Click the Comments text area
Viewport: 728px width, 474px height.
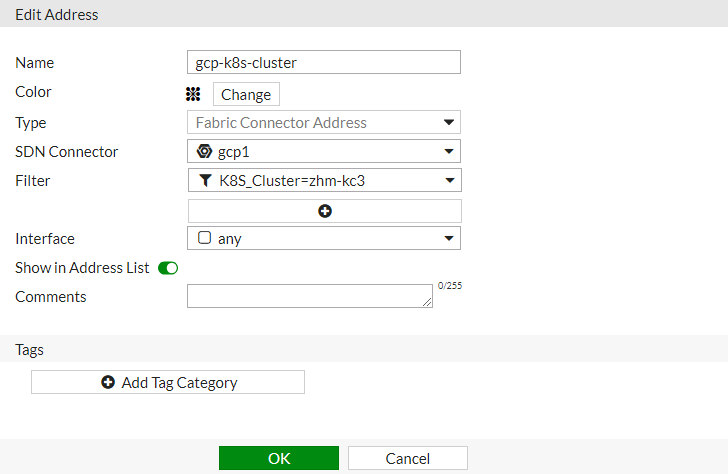point(310,296)
